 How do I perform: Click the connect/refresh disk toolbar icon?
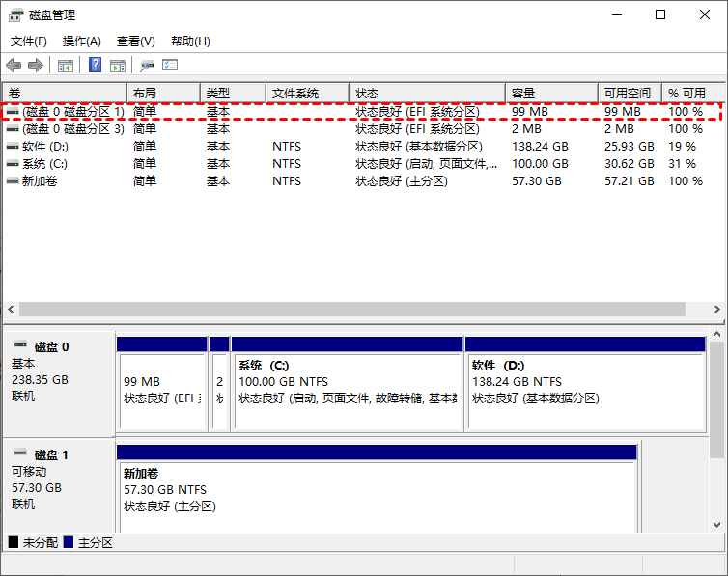tap(147, 66)
